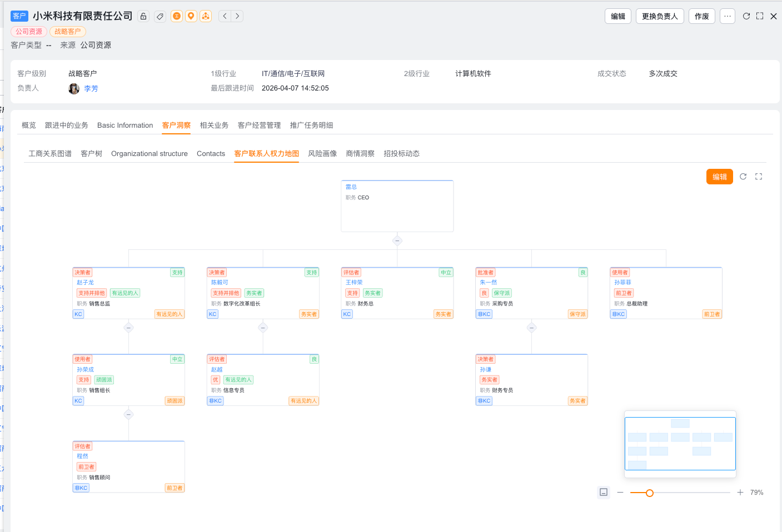This screenshot has width=782, height=532.
Task: Switch to Organizational structure sub-tab
Action: pyautogui.click(x=150, y=154)
